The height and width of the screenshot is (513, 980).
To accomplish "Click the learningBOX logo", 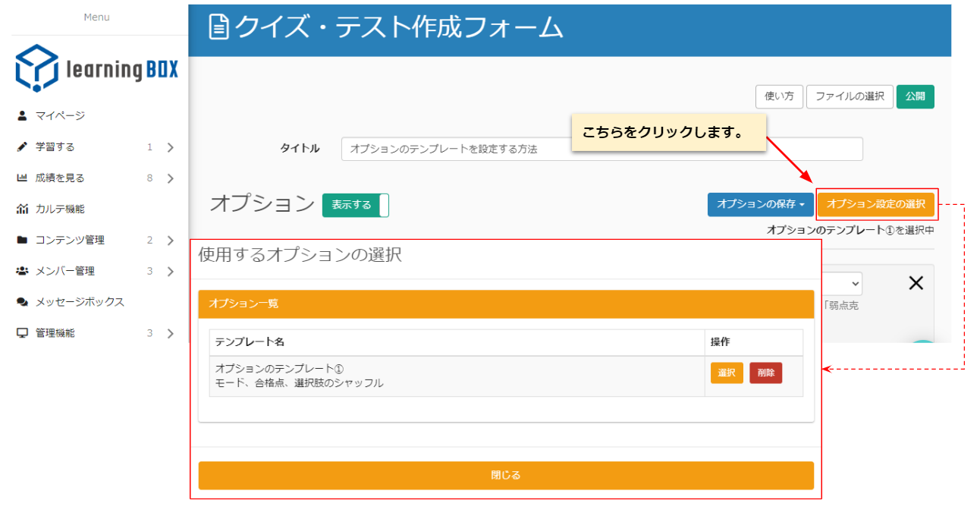I will [x=97, y=68].
